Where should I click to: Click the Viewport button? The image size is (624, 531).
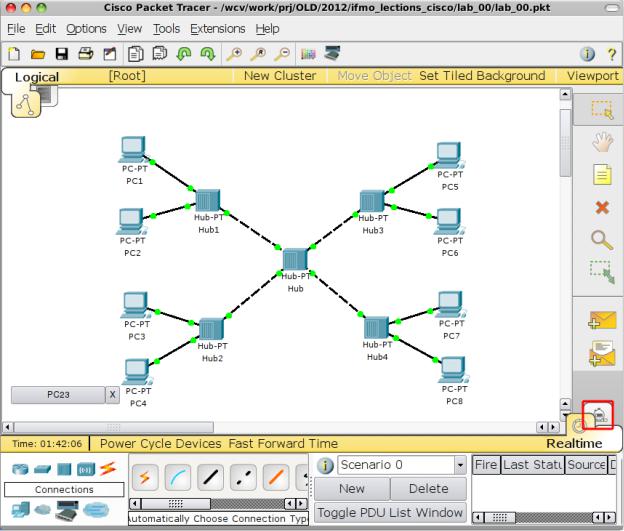[x=593, y=76]
